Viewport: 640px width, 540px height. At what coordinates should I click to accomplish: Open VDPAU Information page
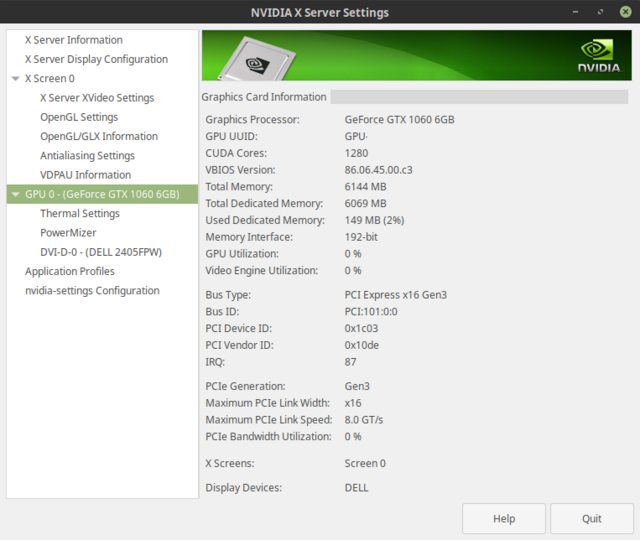coord(85,175)
